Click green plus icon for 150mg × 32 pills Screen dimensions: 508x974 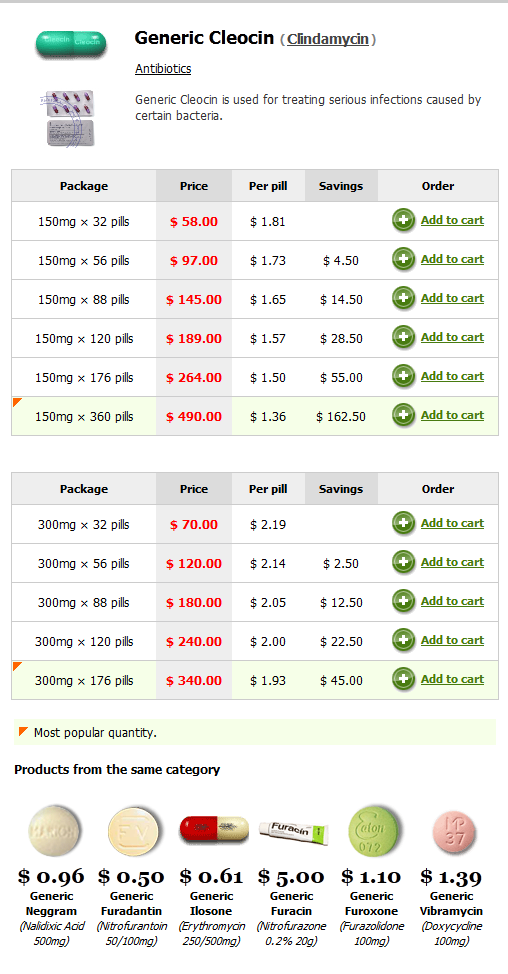[403, 221]
